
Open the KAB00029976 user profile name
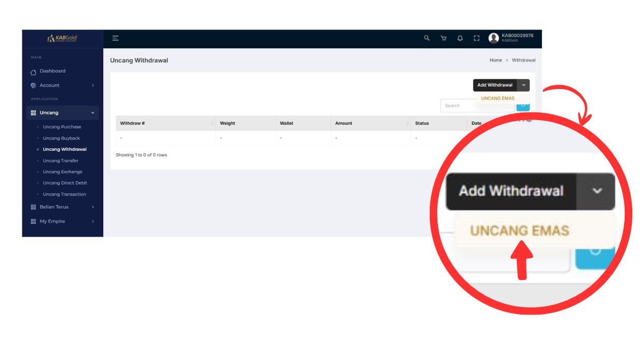pyautogui.click(x=517, y=36)
